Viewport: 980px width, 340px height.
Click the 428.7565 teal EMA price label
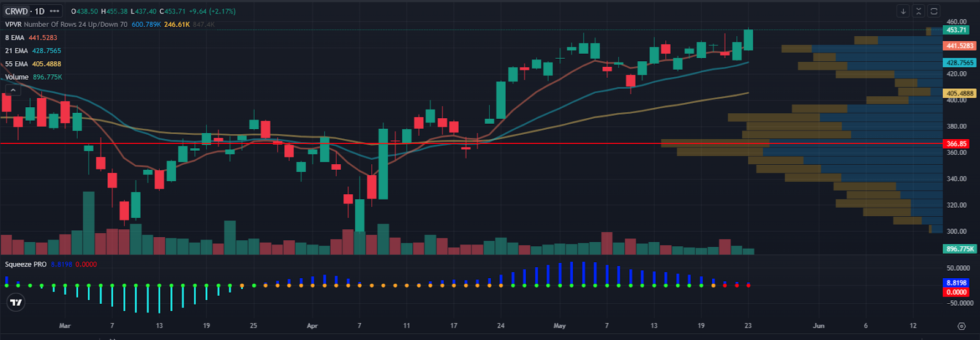(959, 62)
